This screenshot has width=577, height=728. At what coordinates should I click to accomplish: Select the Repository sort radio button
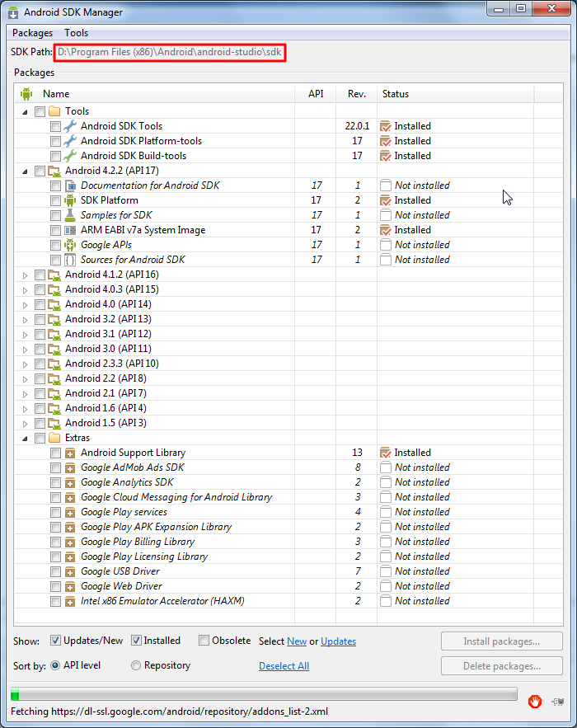(135, 665)
